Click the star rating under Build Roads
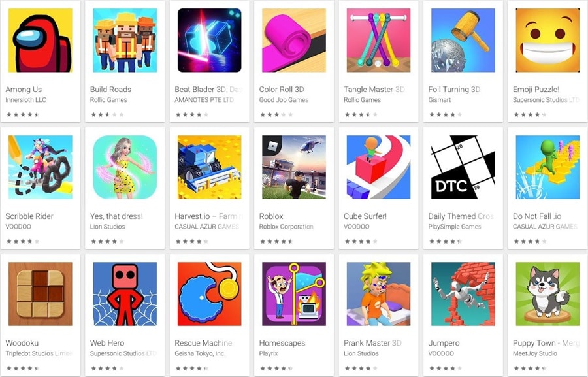This screenshot has width=588, height=377. pos(107,114)
